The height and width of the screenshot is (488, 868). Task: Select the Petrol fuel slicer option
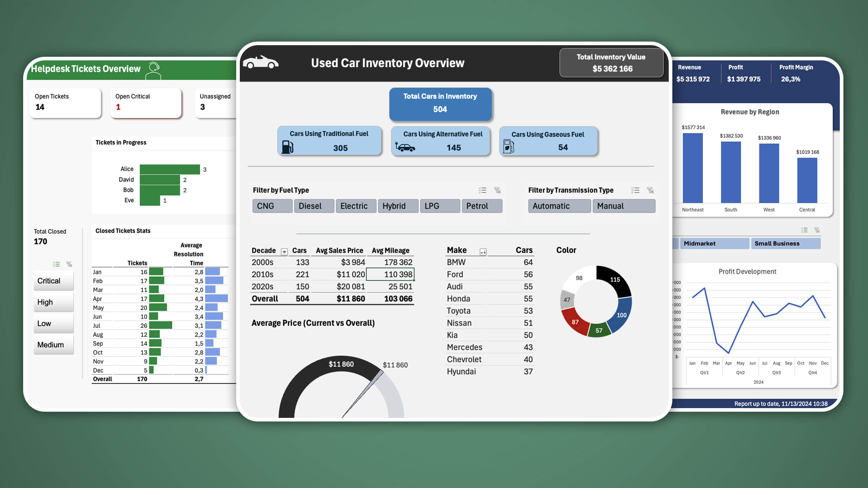(x=481, y=206)
